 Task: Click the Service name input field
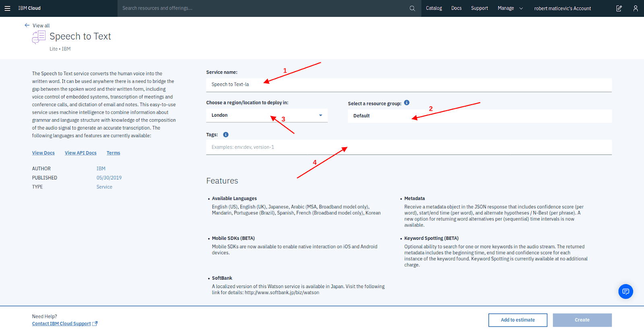(x=409, y=85)
